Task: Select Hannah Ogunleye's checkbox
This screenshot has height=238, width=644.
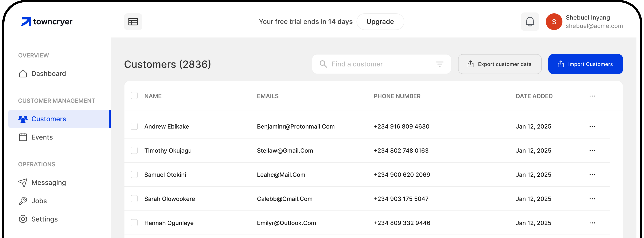Action: tap(134, 223)
